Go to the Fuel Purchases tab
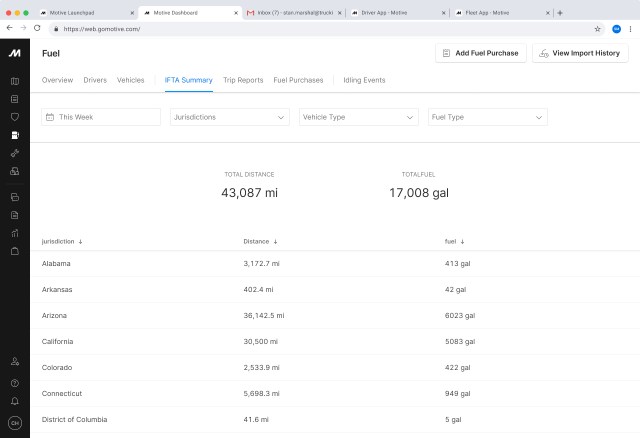 298,79
